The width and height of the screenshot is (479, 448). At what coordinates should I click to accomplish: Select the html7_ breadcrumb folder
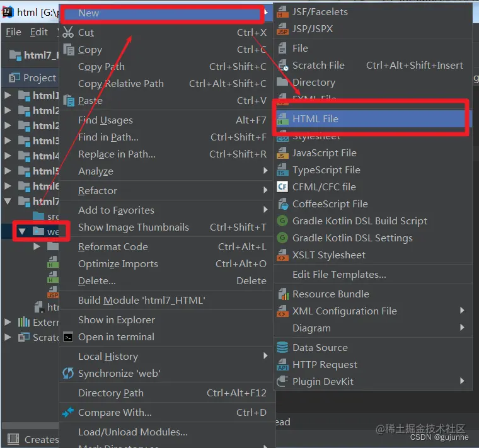tap(33, 55)
